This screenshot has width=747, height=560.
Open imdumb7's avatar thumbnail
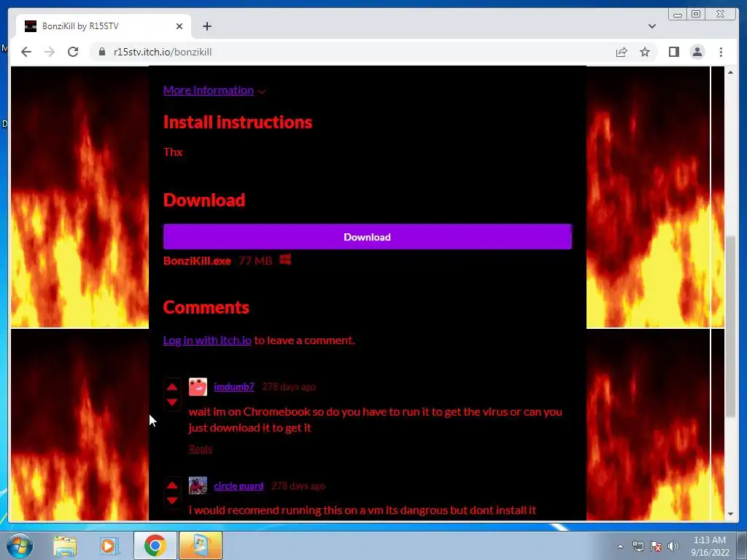pyautogui.click(x=198, y=386)
